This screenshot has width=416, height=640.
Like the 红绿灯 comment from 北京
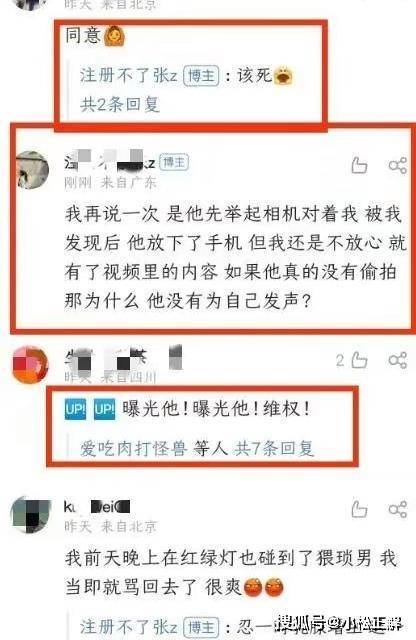359,509
